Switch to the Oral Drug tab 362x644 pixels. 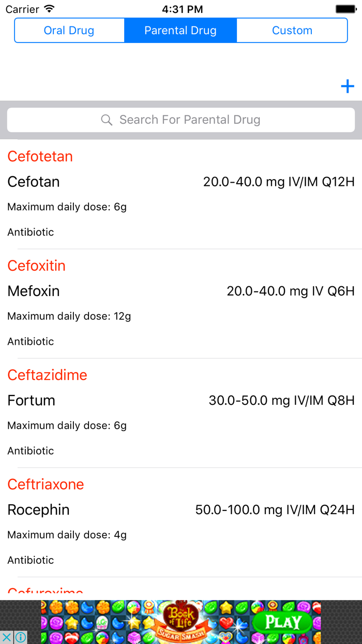tap(69, 30)
